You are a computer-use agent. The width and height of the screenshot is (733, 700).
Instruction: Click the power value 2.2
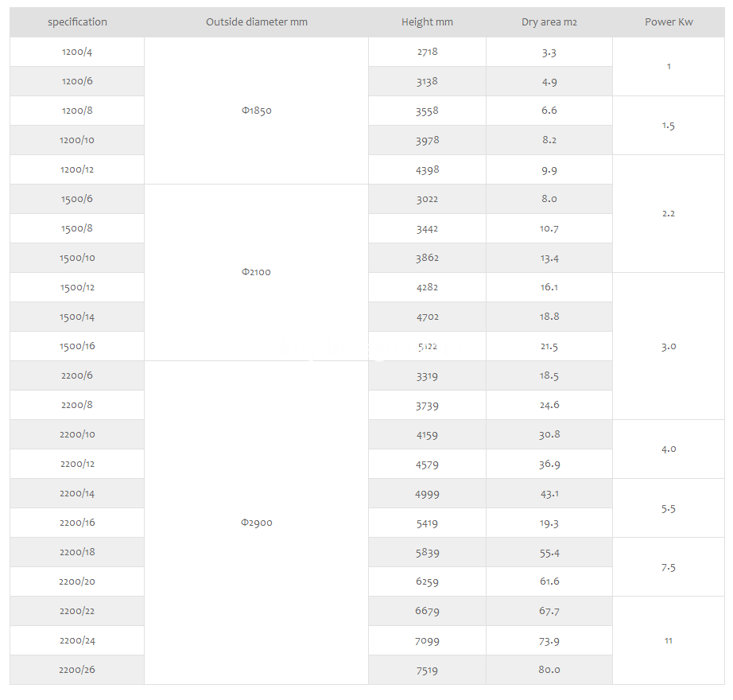point(669,214)
